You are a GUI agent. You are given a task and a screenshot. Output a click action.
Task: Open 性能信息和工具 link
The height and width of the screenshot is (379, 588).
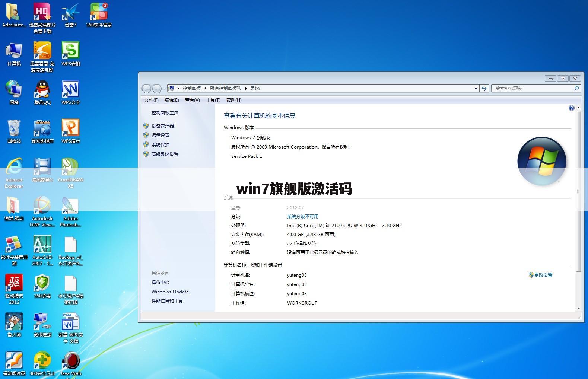point(167,301)
